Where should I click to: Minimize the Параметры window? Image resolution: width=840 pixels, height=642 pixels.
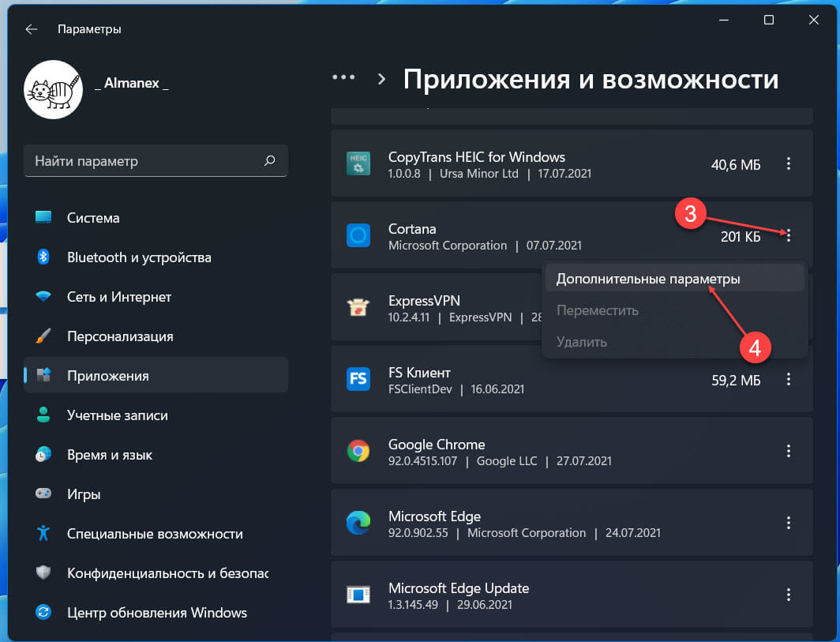coord(724,20)
